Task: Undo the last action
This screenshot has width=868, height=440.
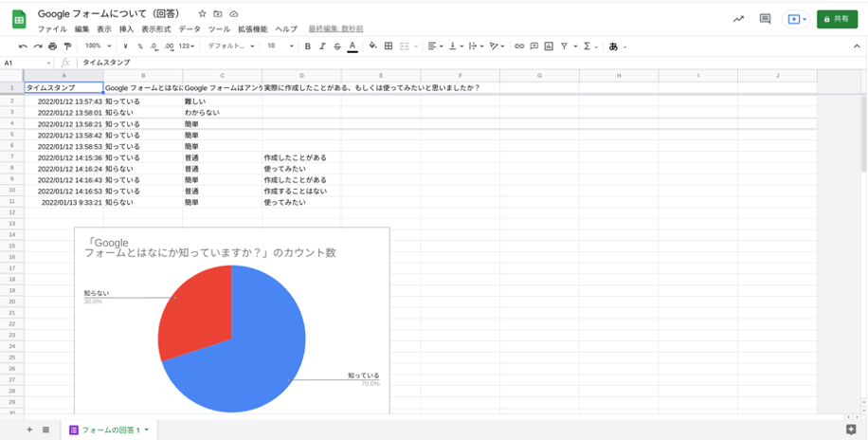Action: pos(23,46)
